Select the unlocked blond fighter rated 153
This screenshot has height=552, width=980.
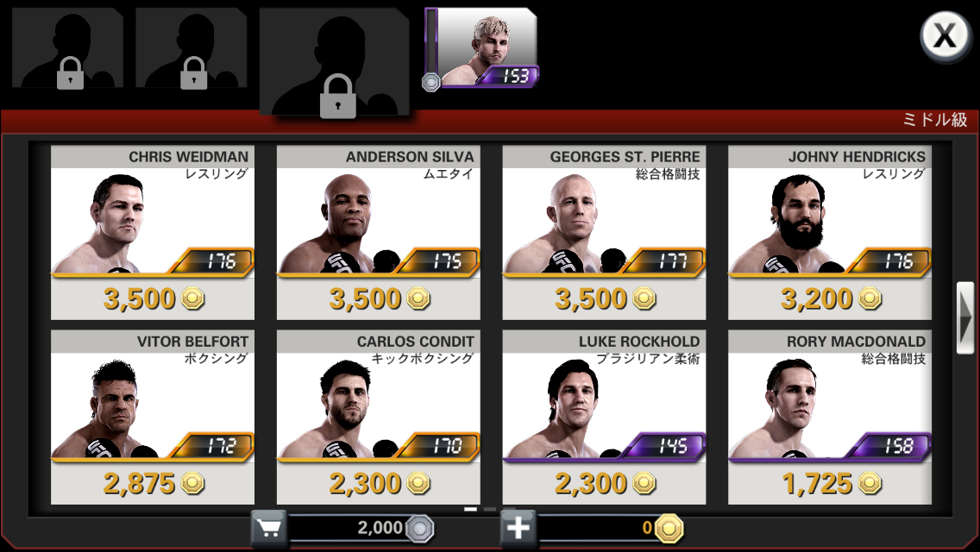click(481, 49)
